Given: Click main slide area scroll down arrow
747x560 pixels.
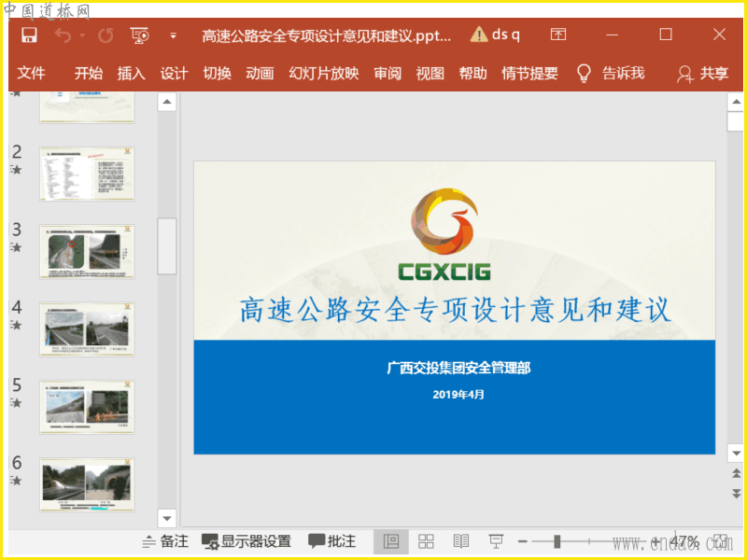Looking at the screenshot, I should pyautogui.click(x=736, y=454).
